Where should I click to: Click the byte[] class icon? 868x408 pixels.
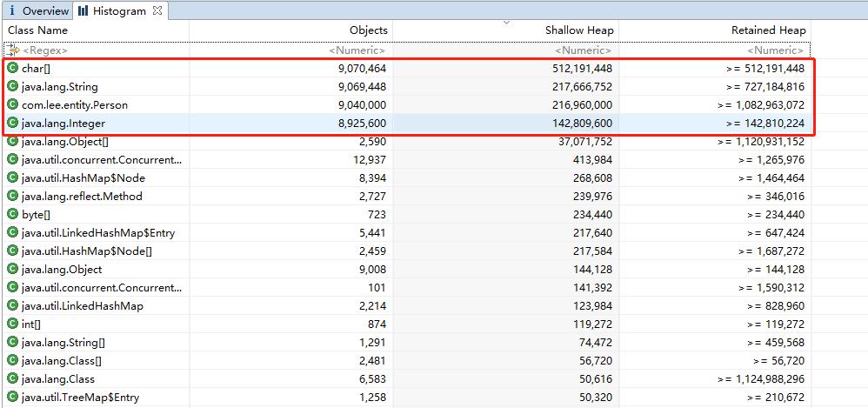12,214
